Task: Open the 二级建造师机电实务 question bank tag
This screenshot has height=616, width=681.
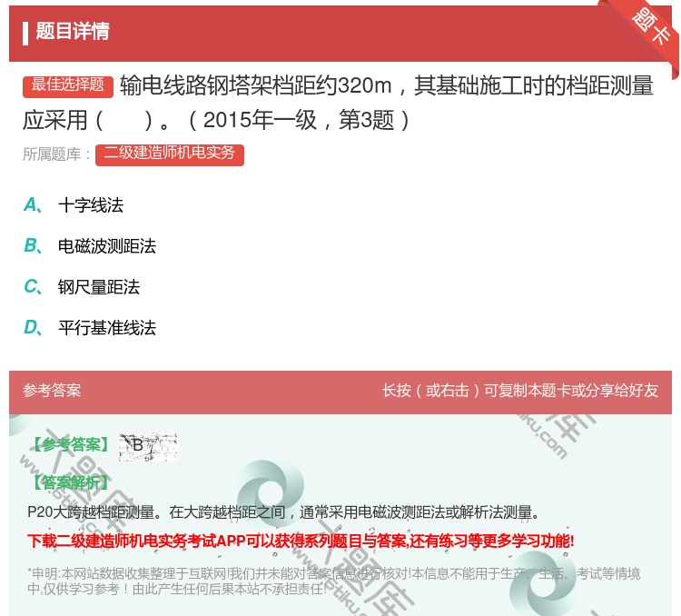Action: [x=170, y=154]
